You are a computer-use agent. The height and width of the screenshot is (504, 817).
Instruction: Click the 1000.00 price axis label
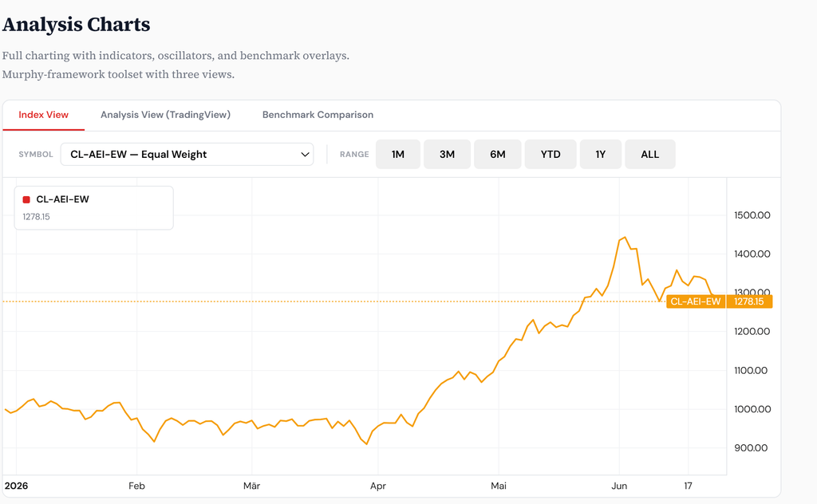(x=752, y=409)
